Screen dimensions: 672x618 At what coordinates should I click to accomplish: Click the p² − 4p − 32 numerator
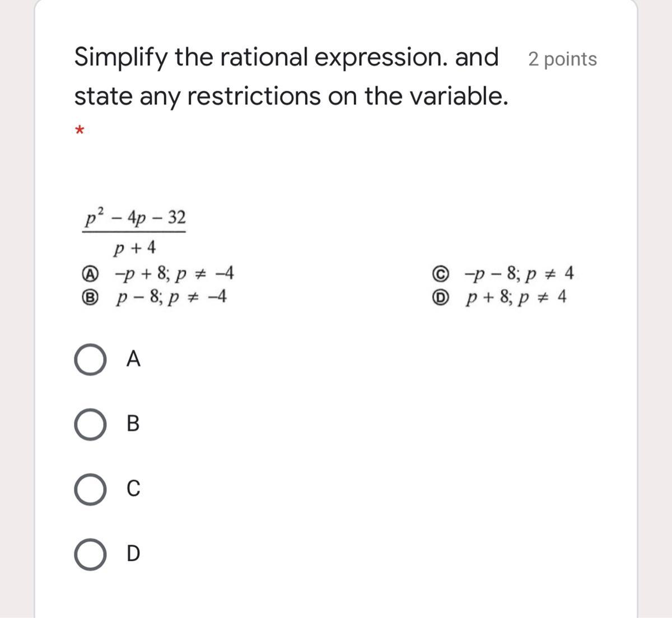click(134, 218)
